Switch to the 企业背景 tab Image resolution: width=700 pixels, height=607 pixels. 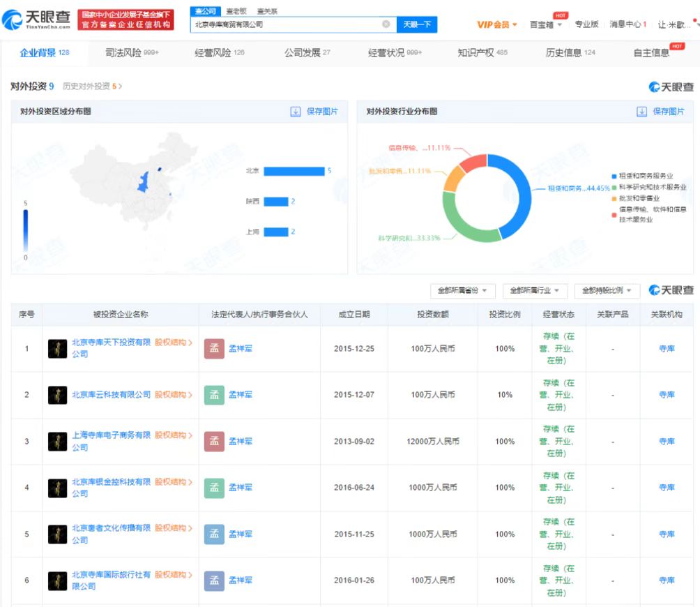pos(44,53)
